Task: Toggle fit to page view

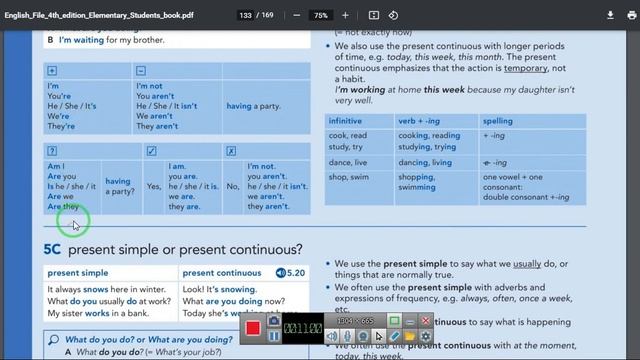Action: coord(373,15)
